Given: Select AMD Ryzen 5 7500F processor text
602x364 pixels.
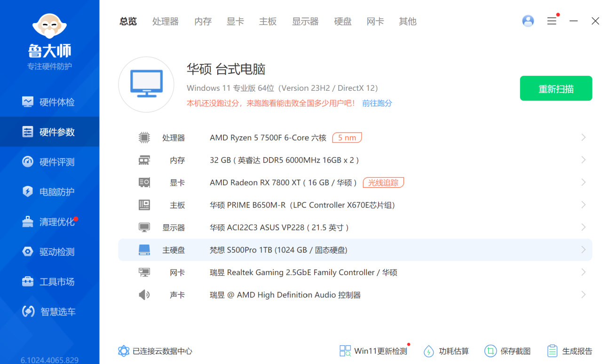Looking at the screenshot, I should pyautogui.click(x=268, y=138).
